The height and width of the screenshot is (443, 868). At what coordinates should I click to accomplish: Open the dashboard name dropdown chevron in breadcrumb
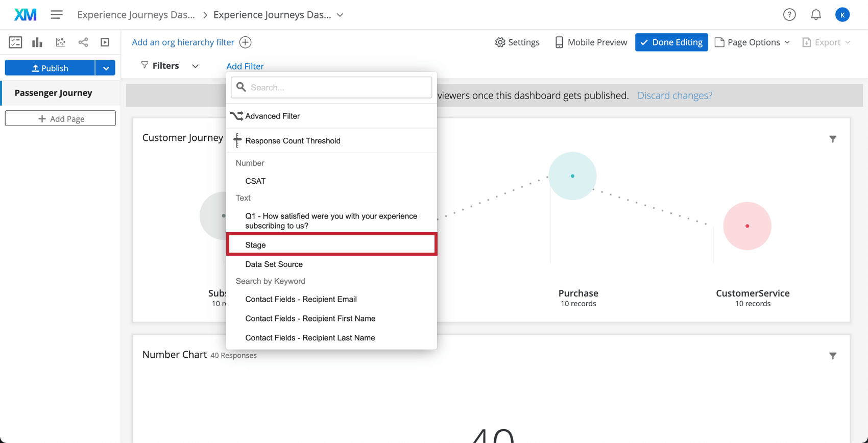[340, 15]
